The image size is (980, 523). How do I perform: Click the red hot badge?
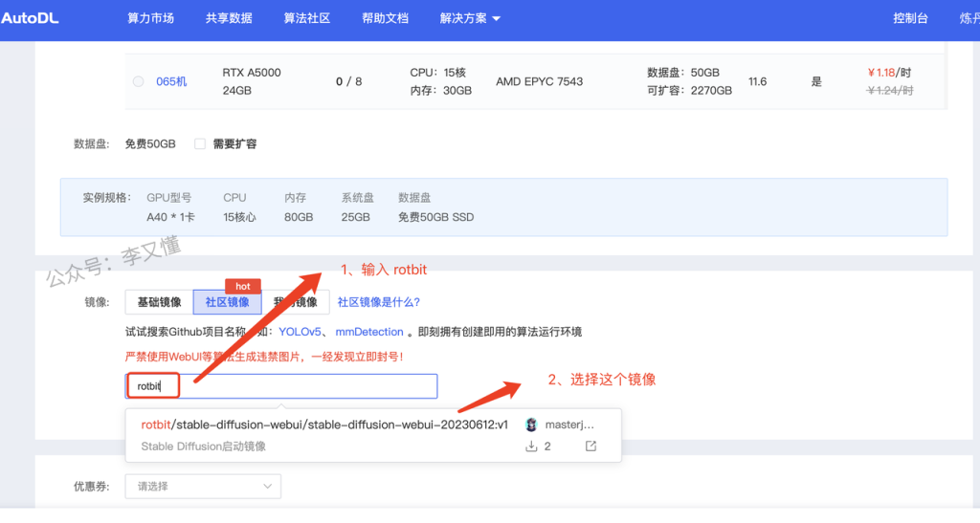pos(243,286)
